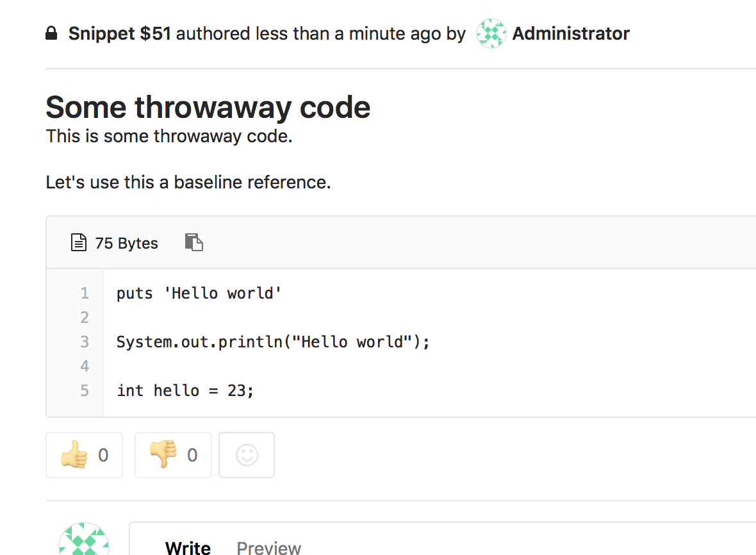Click the file document icon beside 75 Bytes
Viewport: 756px width, 555px height.
78,243
